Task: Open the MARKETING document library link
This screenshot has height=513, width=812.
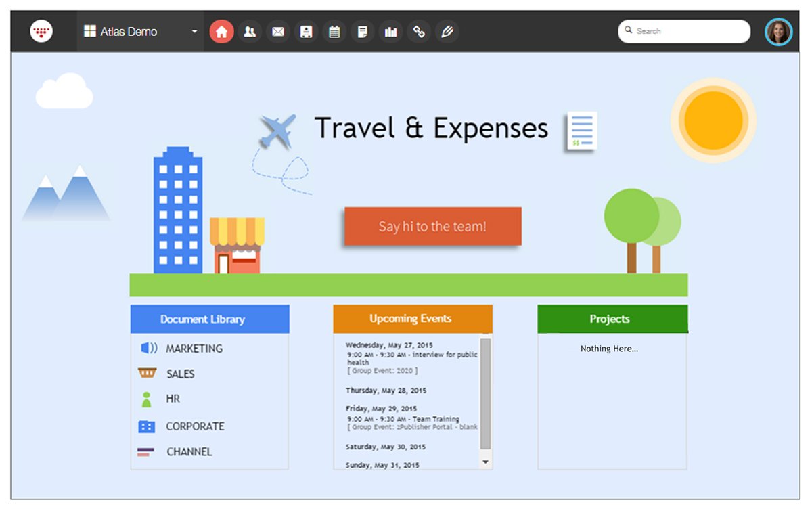Action: coord(193,348)
